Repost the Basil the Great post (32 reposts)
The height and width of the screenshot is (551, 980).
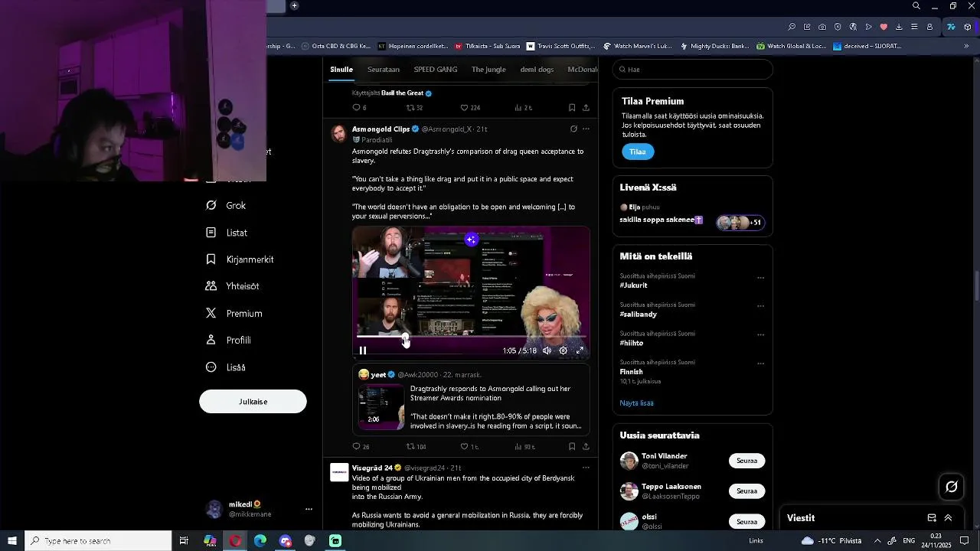(414, 108)
